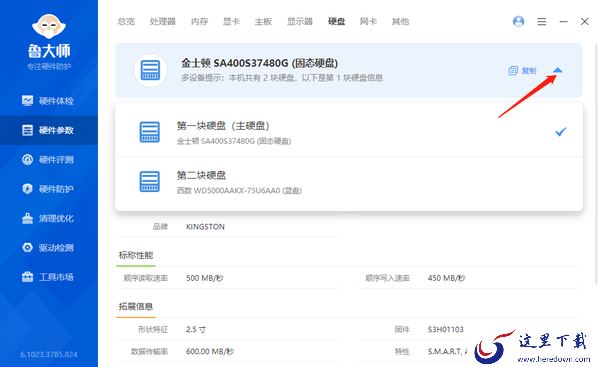Open the 其他 tab
Screen dimensions: 600x367
point(400,21)
